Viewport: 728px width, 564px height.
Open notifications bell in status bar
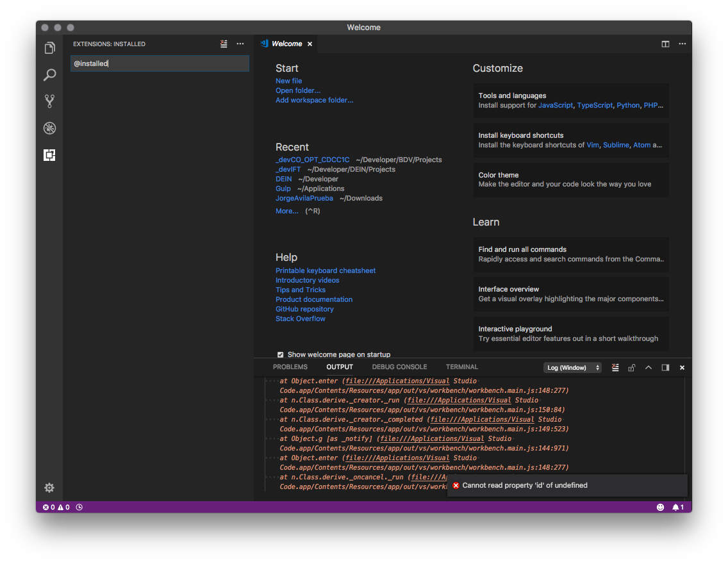click(678, 508)
